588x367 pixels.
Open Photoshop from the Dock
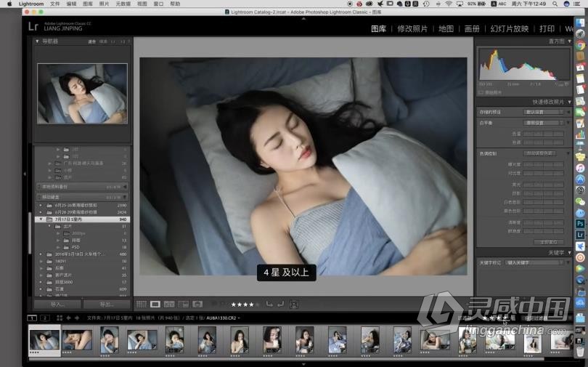point(580,224)
